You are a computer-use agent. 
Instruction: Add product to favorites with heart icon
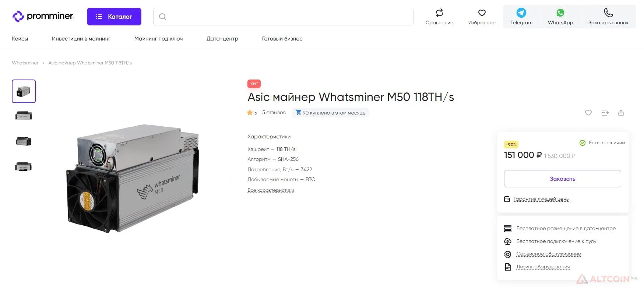tap(588, 113)
